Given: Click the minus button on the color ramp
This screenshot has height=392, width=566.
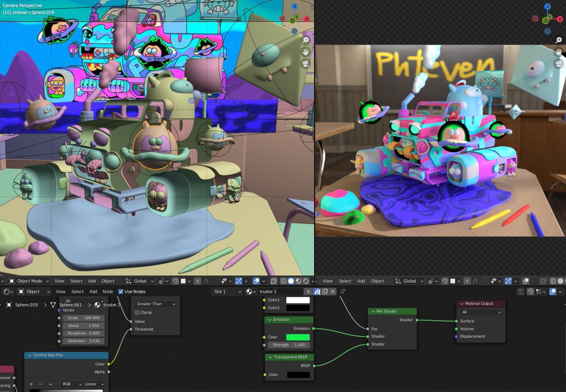Looking at the screenshot, I should tap(40, 384).
